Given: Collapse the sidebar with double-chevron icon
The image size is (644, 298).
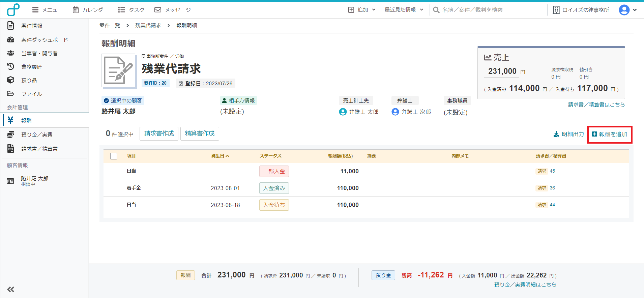Looking at the screenshot, I should (x=11, y=289).
